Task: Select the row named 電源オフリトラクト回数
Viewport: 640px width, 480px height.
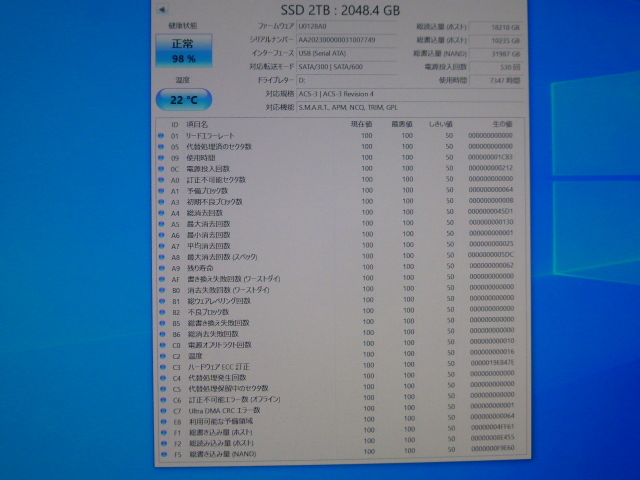Action: [x=342, y=345]
